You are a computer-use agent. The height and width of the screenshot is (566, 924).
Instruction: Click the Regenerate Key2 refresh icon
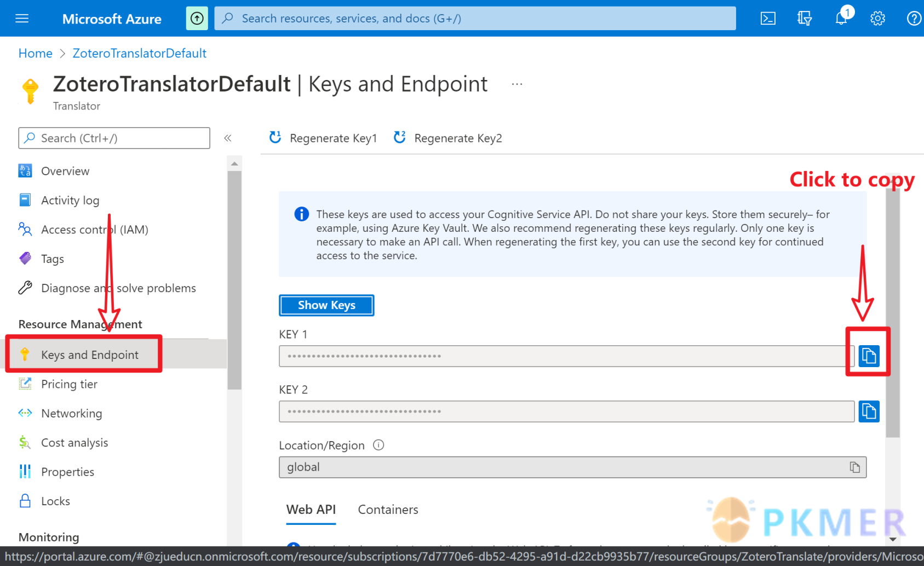click(x=400, y=138)
